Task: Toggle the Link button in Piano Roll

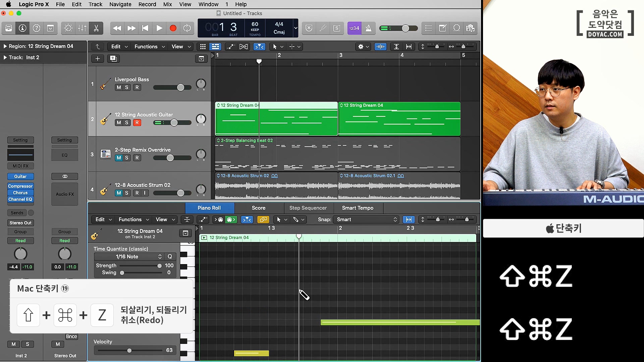Action: [263, 220]
